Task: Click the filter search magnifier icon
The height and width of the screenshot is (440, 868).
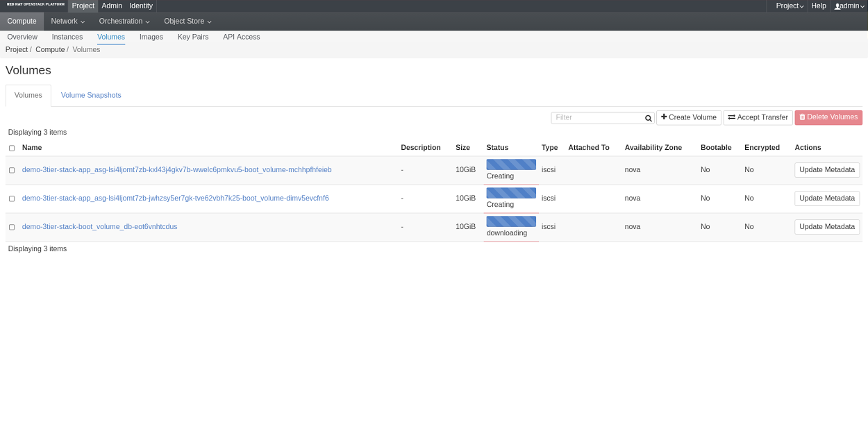Action: click(648, 119)
